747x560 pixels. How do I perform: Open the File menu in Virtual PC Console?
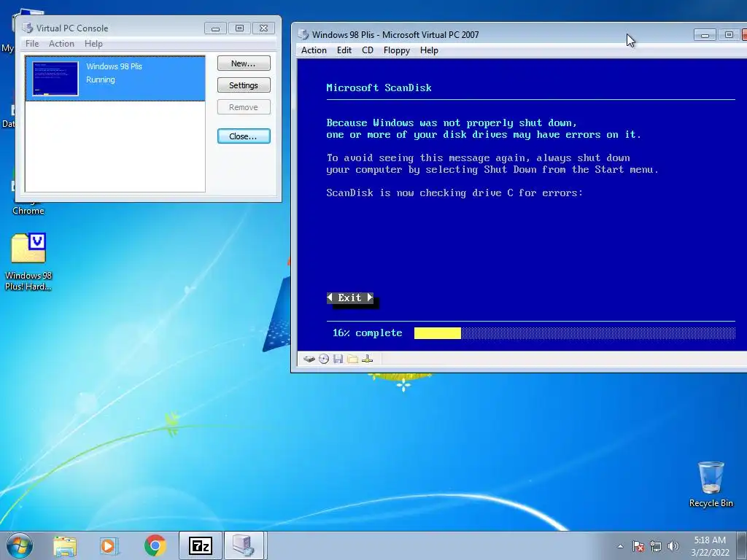click(x=32, y=43)
